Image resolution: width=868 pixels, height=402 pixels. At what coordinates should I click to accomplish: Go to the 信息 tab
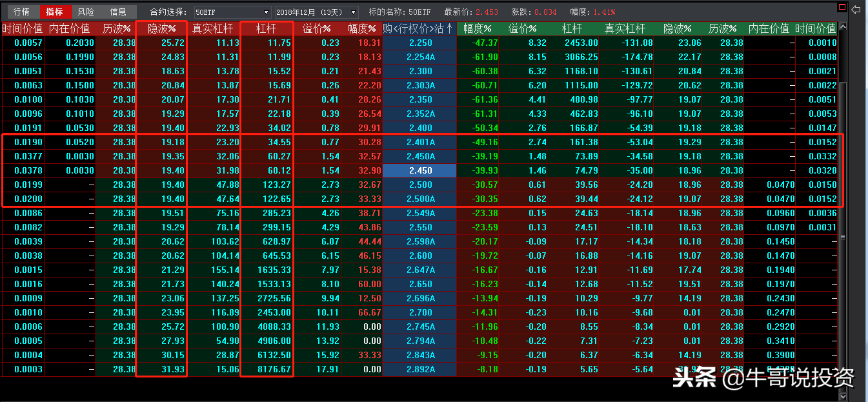coord(118,12)
